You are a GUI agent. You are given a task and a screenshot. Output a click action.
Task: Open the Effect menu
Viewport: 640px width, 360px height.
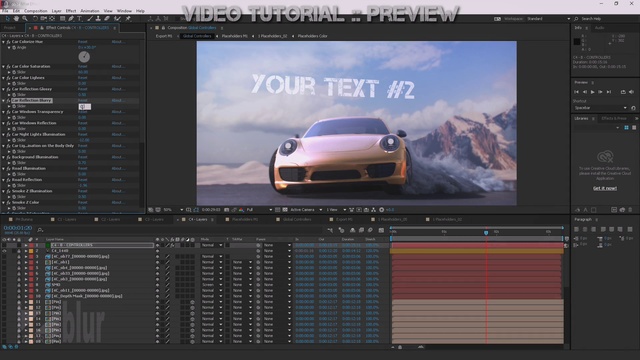click(x=71, y=11)
